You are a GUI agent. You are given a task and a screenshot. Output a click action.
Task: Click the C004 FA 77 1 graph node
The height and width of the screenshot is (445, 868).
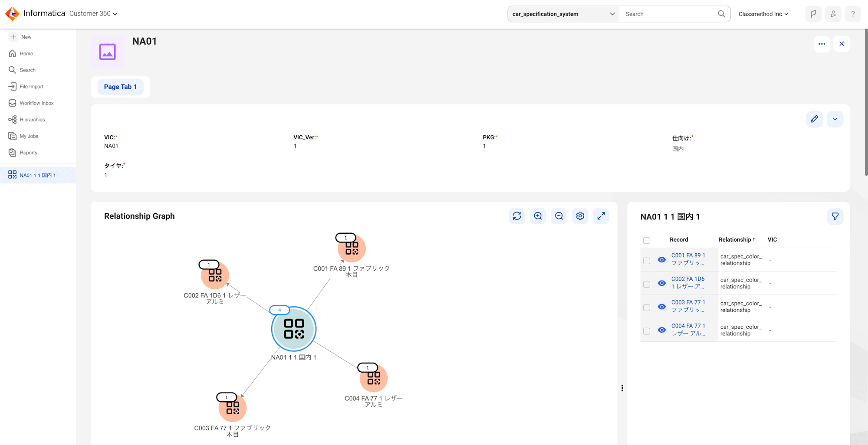pyautogui.click(x=374, y=379)
